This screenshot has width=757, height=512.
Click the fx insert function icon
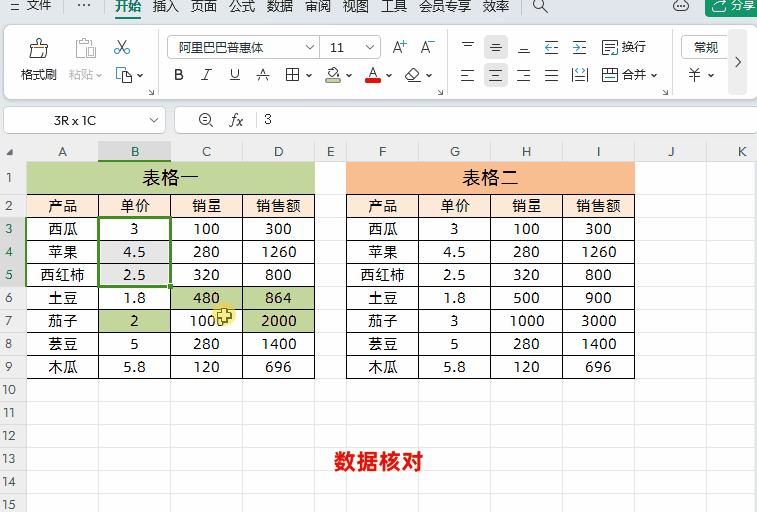[x=236, y=120]
